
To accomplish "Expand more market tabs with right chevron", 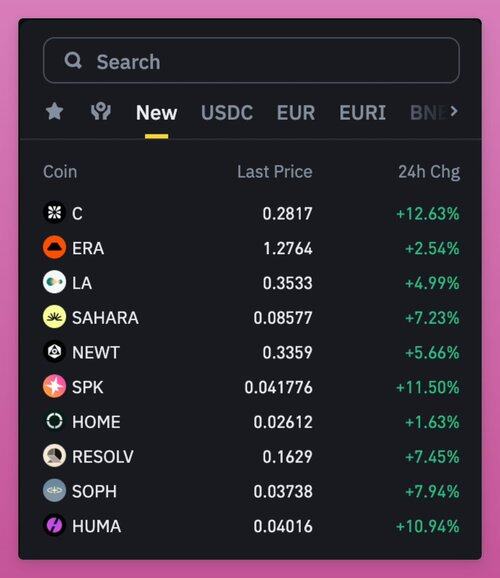I will (454, 111).
